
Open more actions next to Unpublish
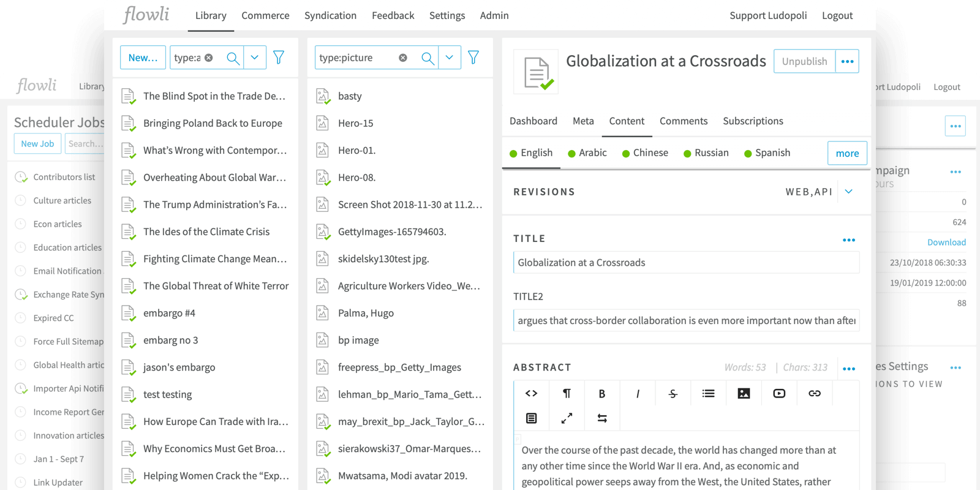[x=847, y=61]
